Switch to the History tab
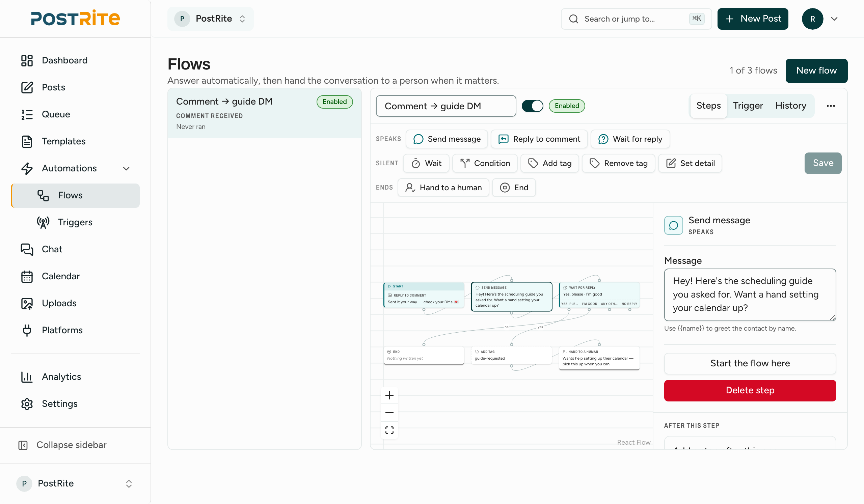 point(791,106)
